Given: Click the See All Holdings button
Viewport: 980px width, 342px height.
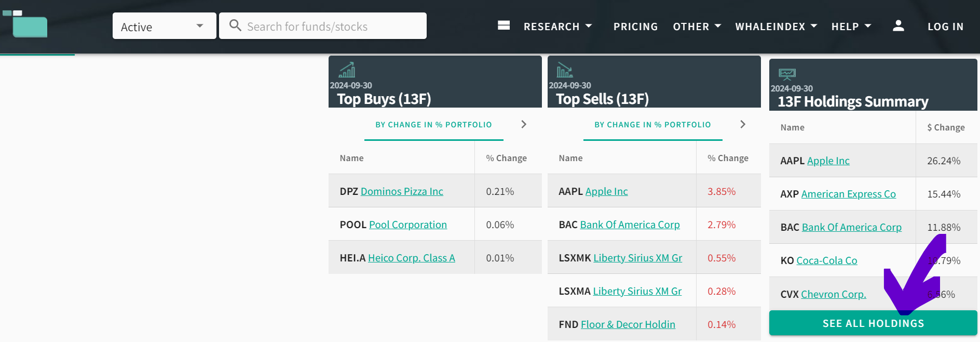Looking at the screenshot, I should pyautogui.click(x=873, y=323).
